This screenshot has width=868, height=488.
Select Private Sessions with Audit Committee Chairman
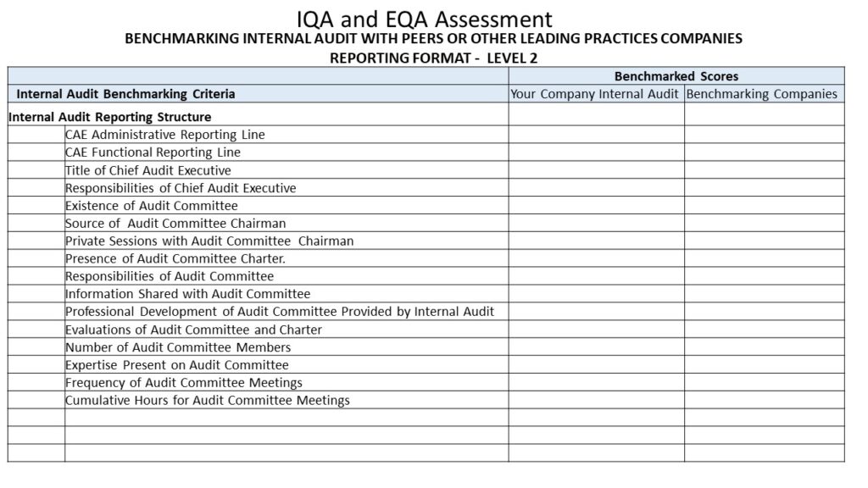pos(209,241)
